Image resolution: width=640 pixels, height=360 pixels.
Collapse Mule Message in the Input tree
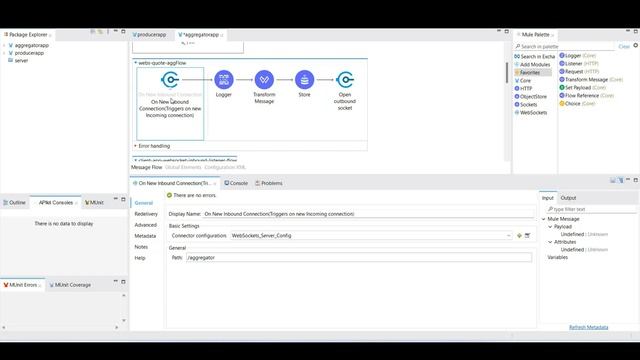point(544,219)
